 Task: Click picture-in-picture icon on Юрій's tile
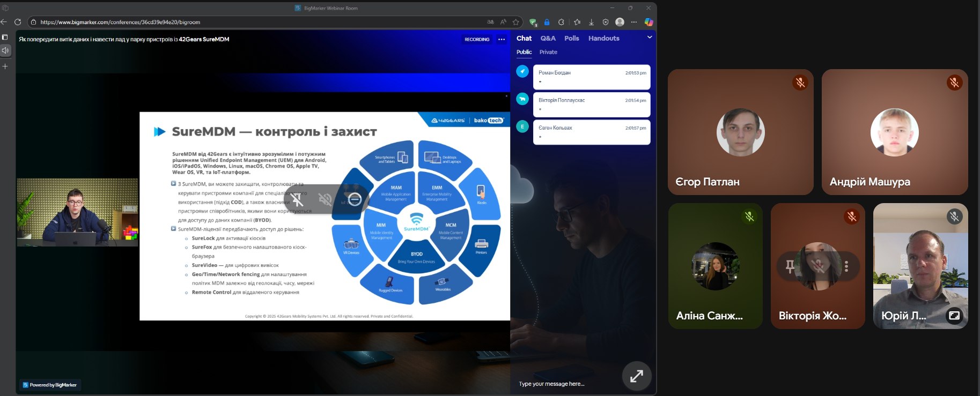954,316
